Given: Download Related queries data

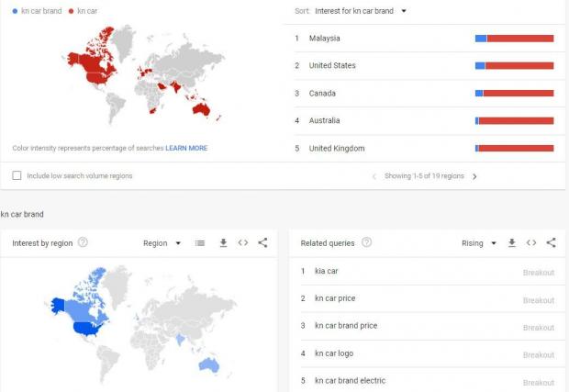Looking at the screenshot, I should [512, 243].
